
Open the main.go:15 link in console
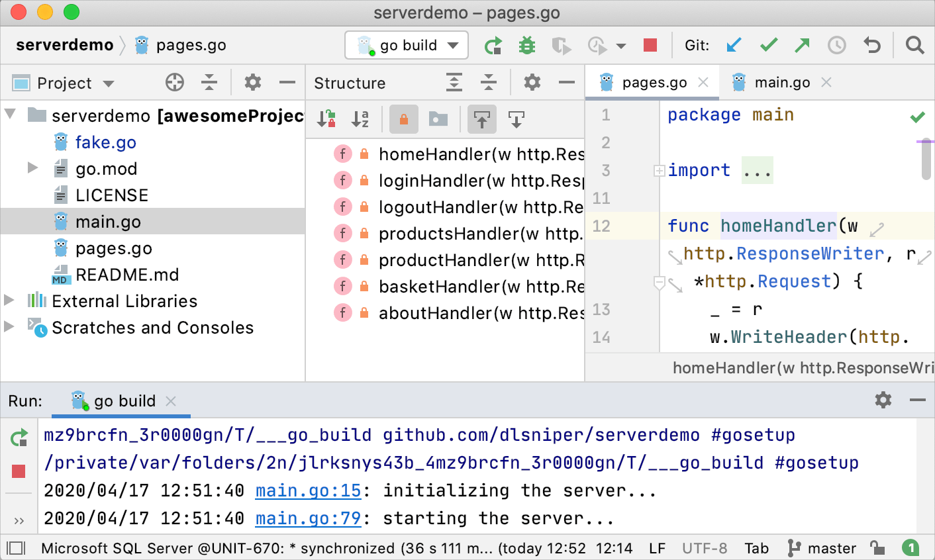click(x=308, y=490)
